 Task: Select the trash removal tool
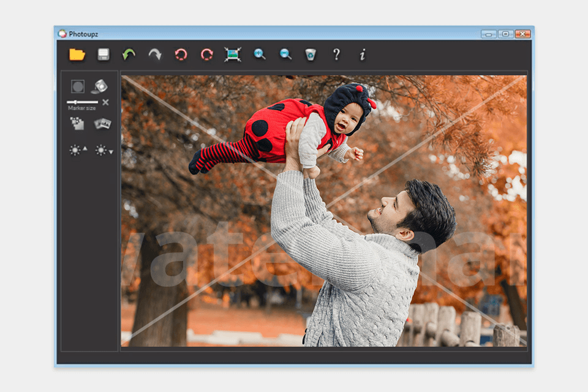313,55
